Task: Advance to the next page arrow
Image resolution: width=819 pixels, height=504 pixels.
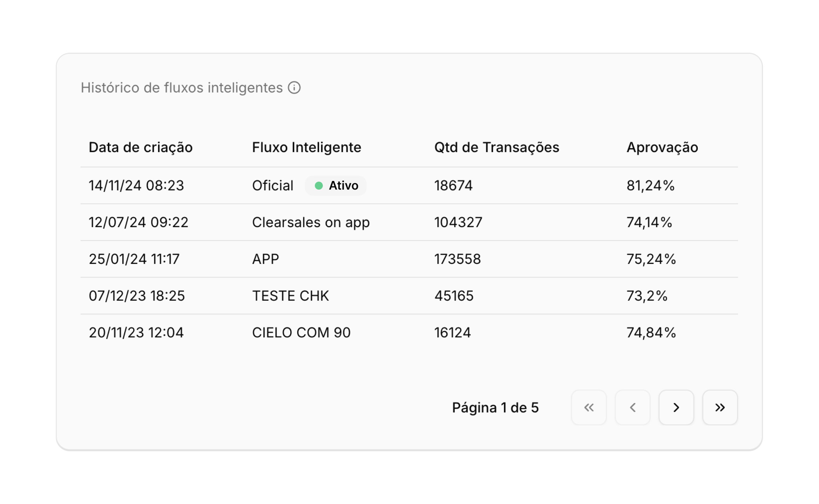Action: (x=676, y=407)
